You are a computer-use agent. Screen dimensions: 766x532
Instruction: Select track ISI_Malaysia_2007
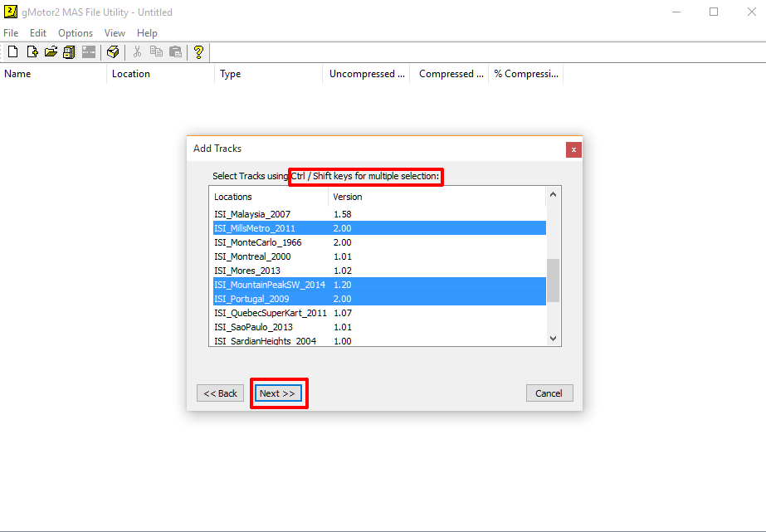click(379, 214)
